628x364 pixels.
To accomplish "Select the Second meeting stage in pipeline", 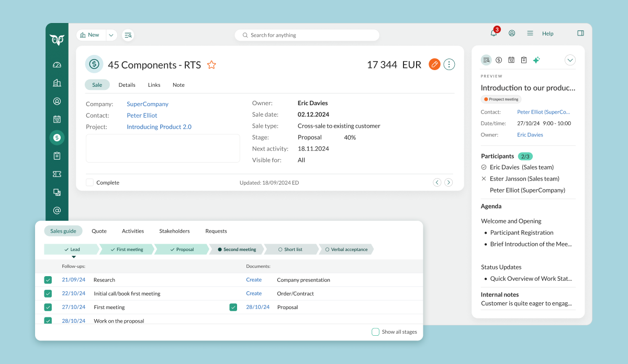I will [x=237, y=249].
